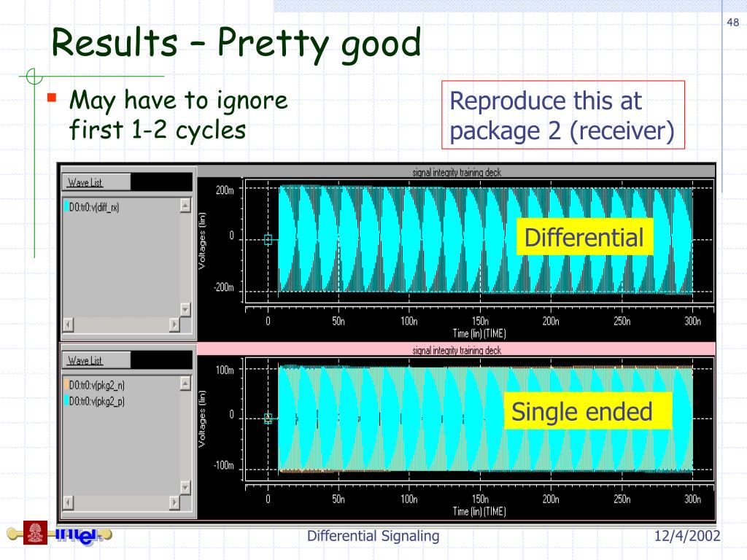Image resolution: width=747 pixels, height=560 pixels.
Task: Click the pink 'signal integrity training deck' title bar
Action: [457, 350]
